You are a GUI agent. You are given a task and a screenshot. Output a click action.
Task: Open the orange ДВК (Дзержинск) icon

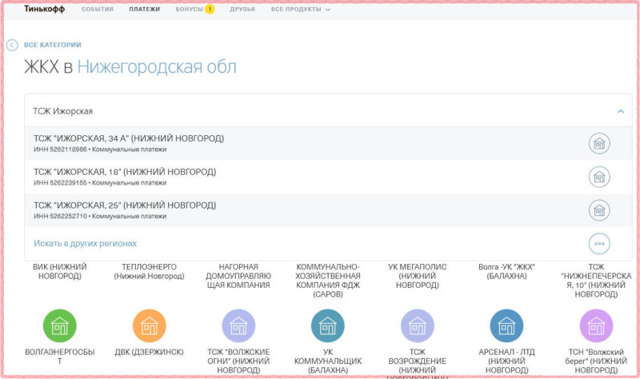(x=149, y=326)
